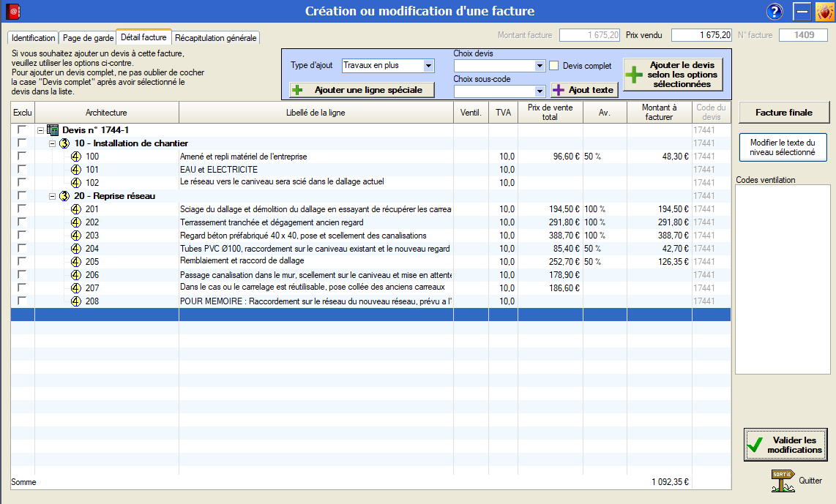Click the level 4 icon for line 203

tap(76, 236)
